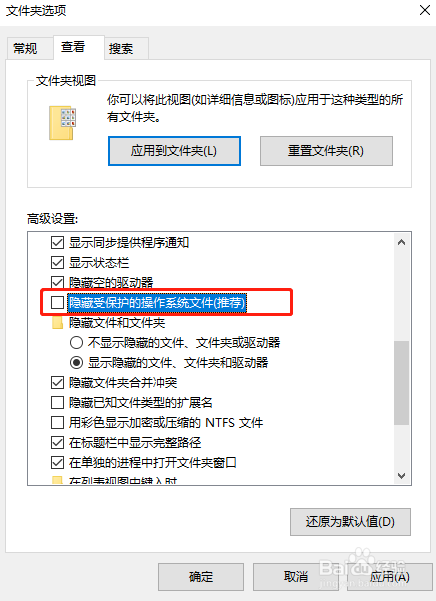Confirm with the 确定 button
This screenshot has height=601, width=436.
pyautogui.click(x=201, y=577)
